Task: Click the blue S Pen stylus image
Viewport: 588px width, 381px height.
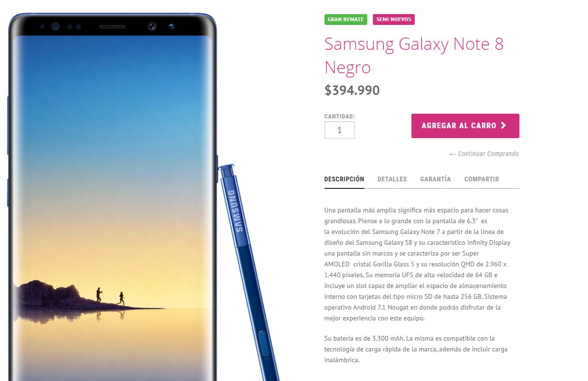Action: click(x=249, y=272)
